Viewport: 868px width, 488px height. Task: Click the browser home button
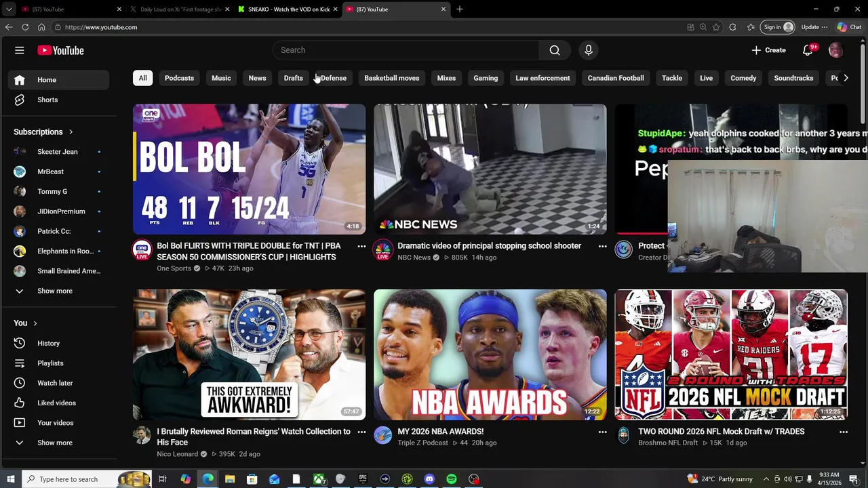tap(41, 27)
